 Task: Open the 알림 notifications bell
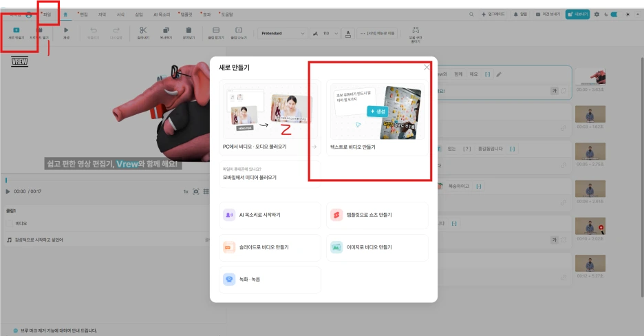click(x=520, y=14)
